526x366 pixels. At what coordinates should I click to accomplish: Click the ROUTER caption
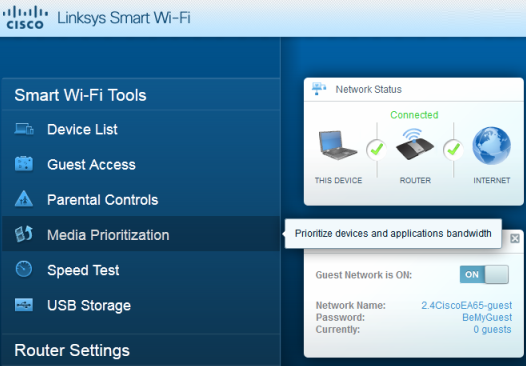pyautogui.click(x=415, y=180)
